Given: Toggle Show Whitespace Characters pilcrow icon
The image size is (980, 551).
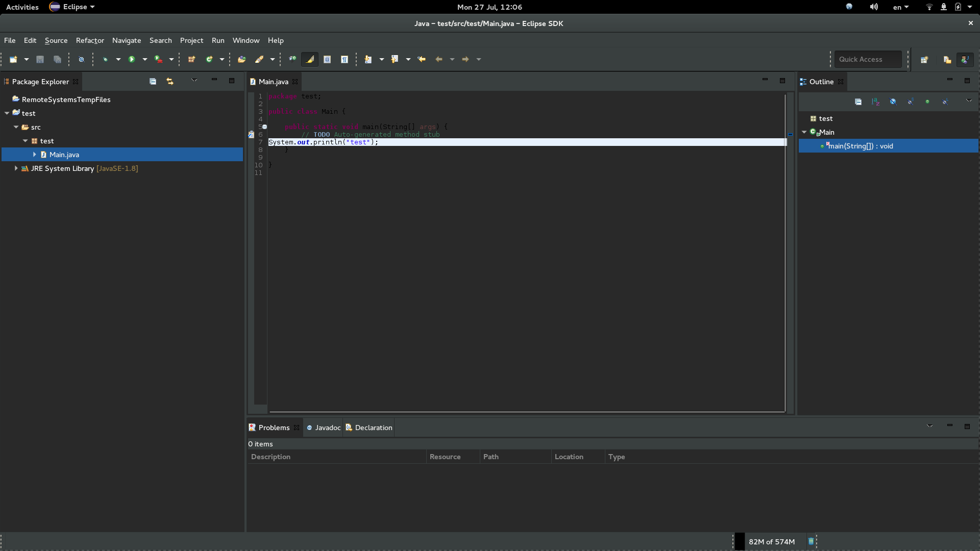Looking at the screenshot, I should pyautogui.click(x=345, y=59).
